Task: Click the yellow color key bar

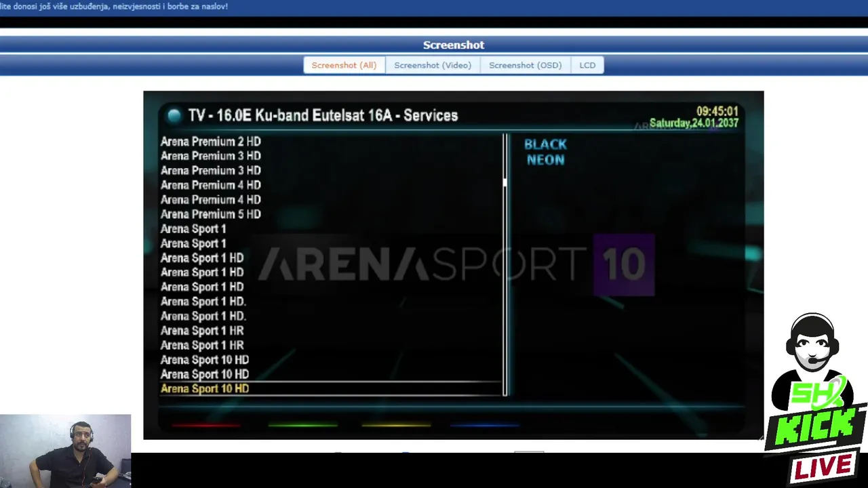Action: coord(396,425)
